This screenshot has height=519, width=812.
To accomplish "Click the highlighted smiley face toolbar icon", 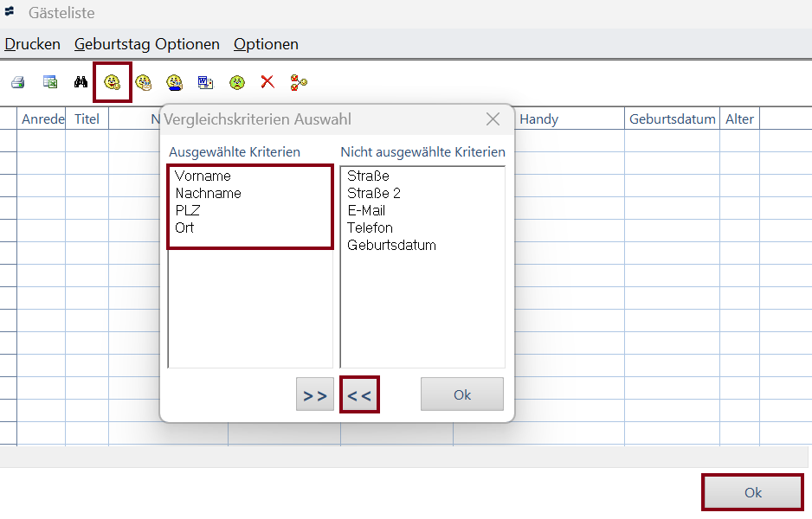I will click(x=112, y=83).
